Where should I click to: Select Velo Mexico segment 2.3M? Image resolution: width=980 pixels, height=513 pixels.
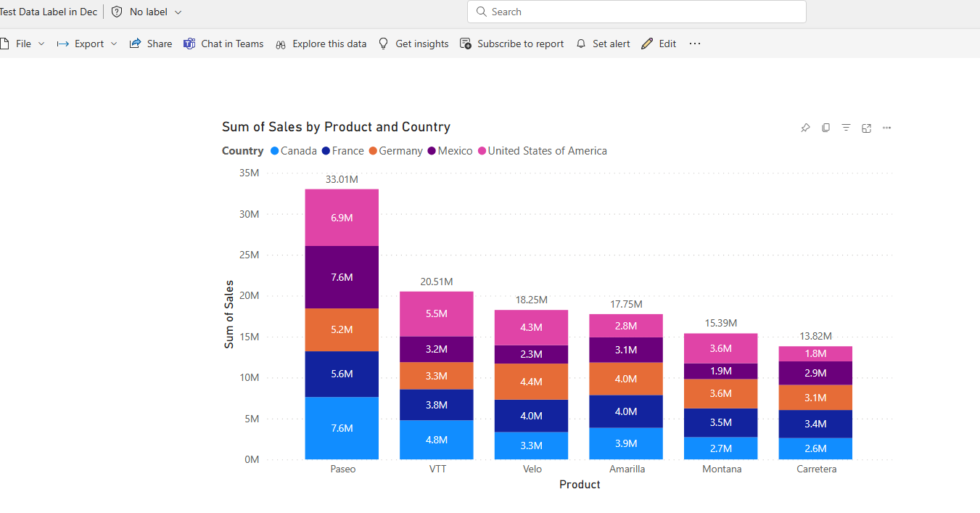pos(532,354)
